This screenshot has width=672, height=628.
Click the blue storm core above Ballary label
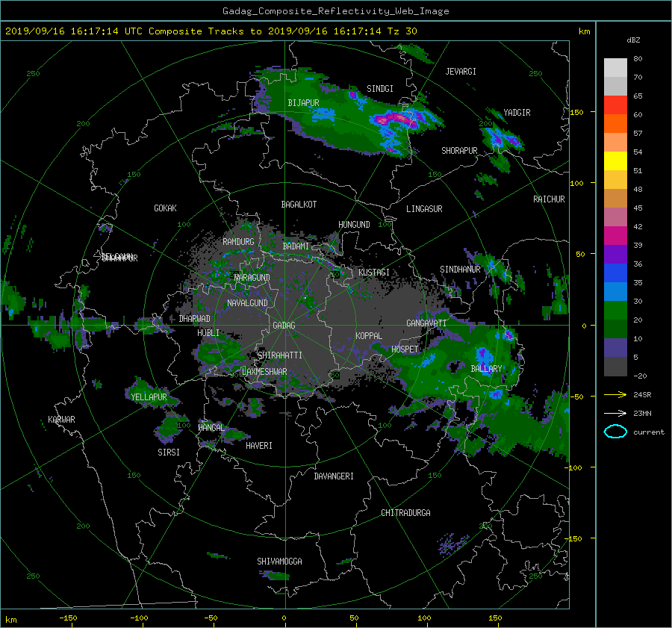pyautogui.click(x=484, y=355)
